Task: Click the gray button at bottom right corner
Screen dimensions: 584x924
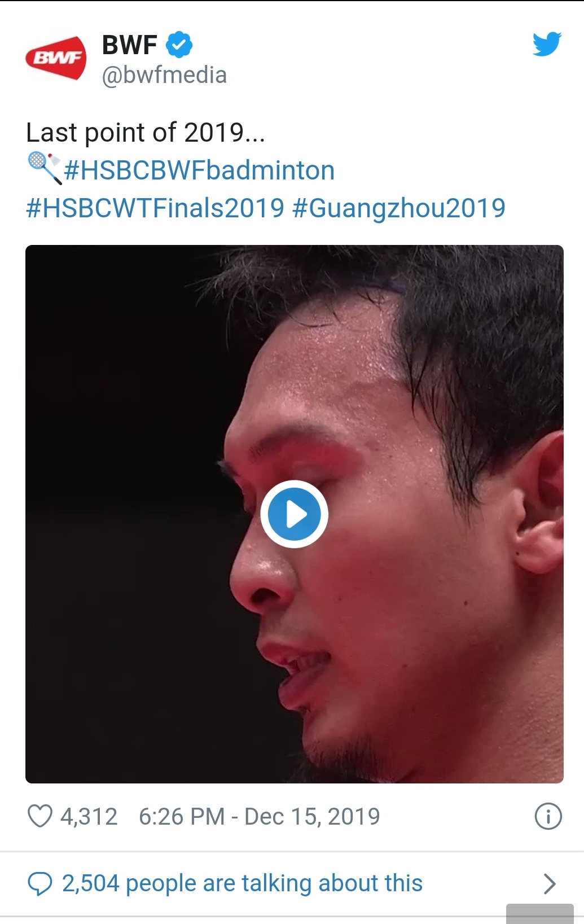Action: tap(539, 914)
